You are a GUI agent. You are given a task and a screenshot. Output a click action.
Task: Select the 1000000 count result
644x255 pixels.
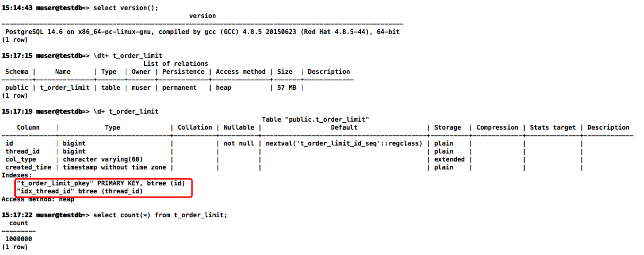click(19, 239)
